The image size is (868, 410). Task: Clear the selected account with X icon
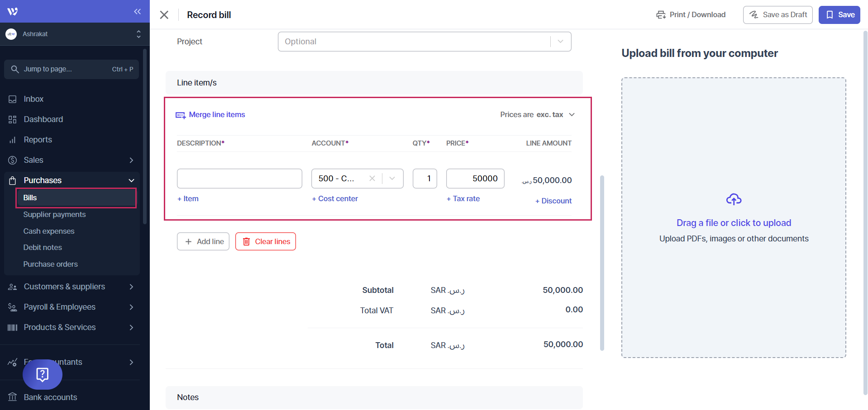372,179
